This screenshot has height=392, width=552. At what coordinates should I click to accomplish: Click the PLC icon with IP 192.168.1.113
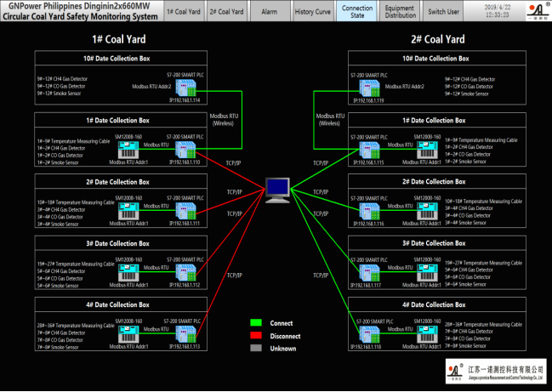tap(185, 334)
